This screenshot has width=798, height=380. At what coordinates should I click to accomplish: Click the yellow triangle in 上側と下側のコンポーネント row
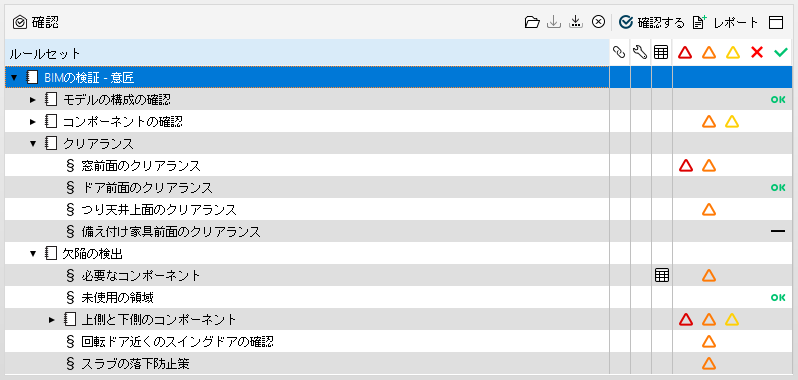coord(732,319)
